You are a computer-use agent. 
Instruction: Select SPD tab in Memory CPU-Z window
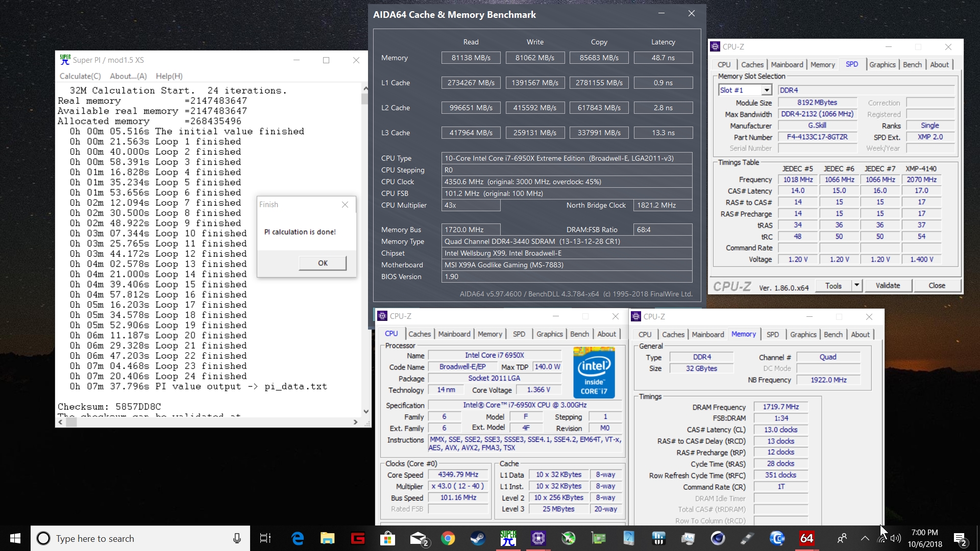point(772,335)
